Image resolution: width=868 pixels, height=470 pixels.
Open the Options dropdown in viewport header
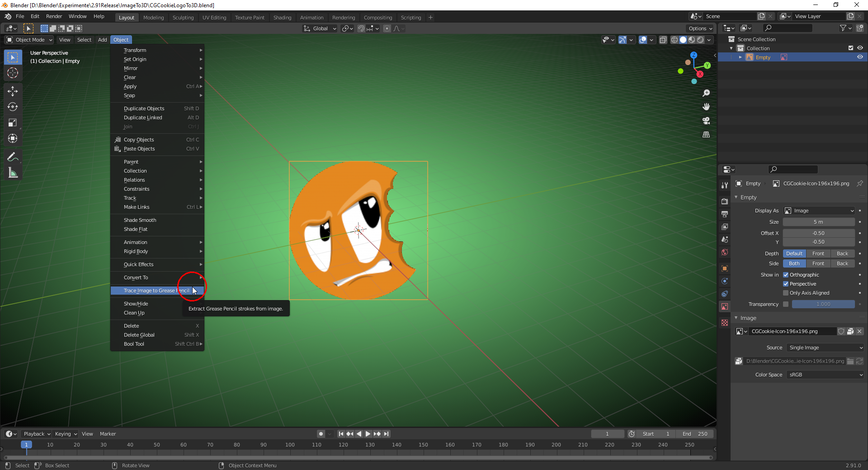(700, 28)
